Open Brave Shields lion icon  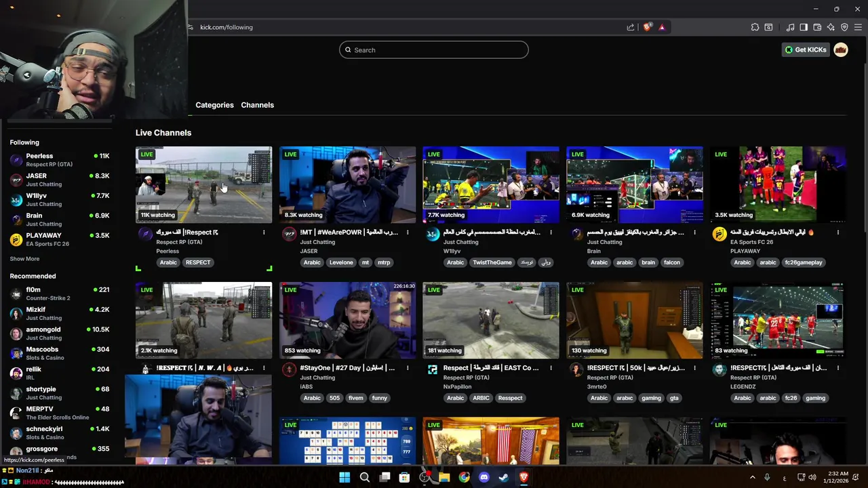coord(647,27)
